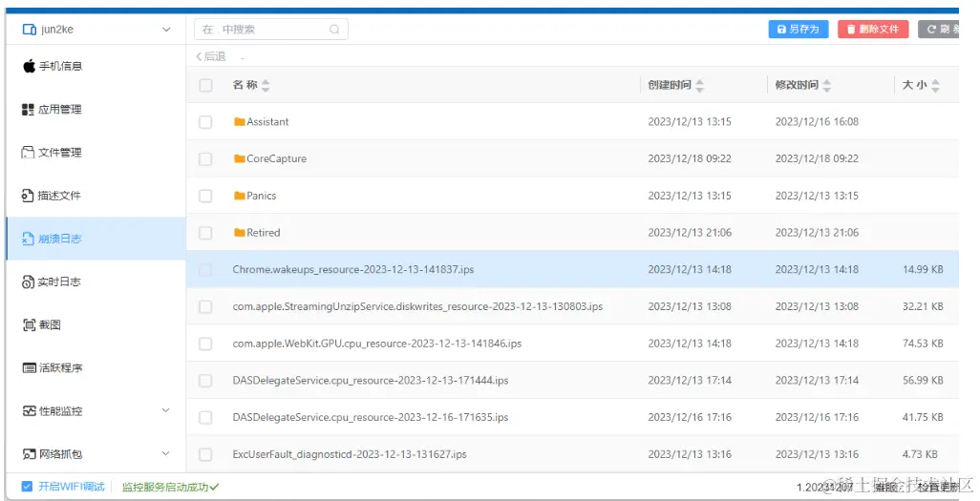Select DASDelegateService.cpu_resource-2023-12-13-171444.ips file
The image size is (980, 501).
point(370,380)
